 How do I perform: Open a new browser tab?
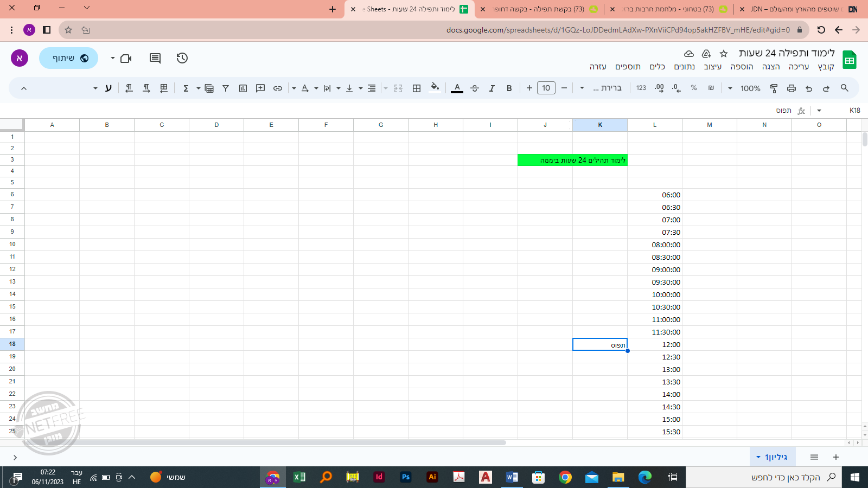(x=333, y=9)
